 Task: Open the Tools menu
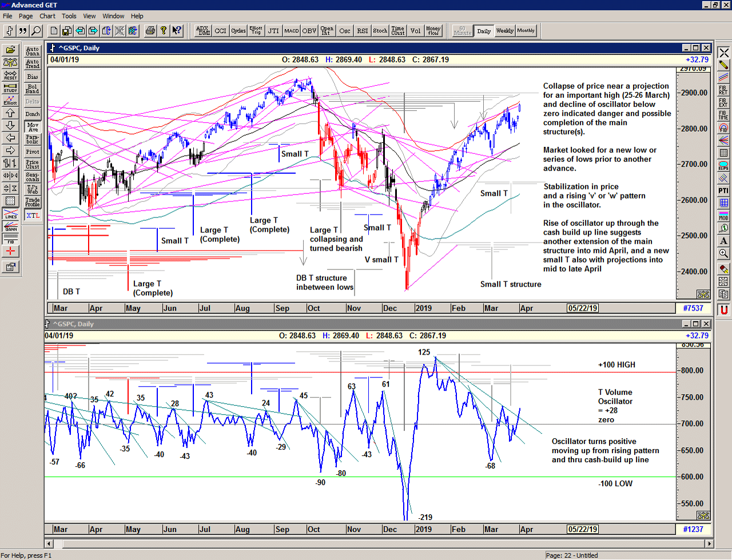coord(69,16)
